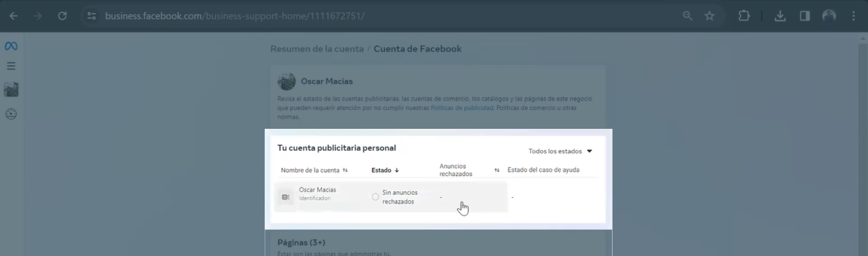
Task: Open site information icon in address bar
Action: pos(91,16)
